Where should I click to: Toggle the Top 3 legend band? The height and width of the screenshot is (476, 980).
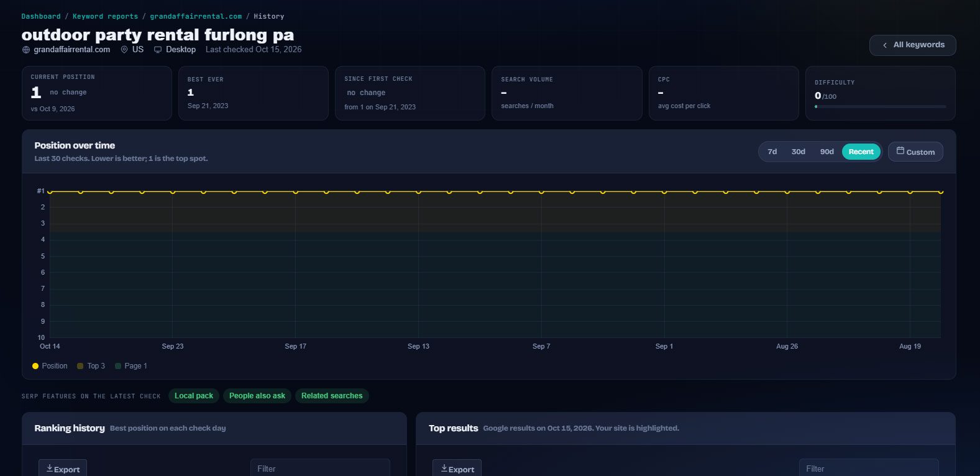(x=91, y=366)
